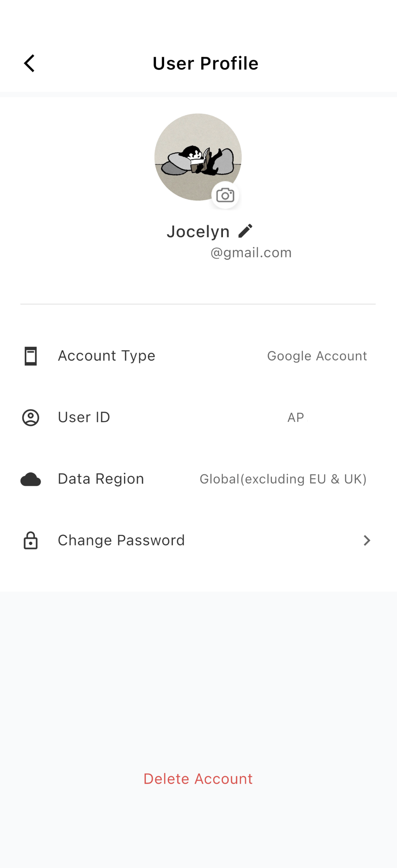Open the profile avatar picture
The height and width of the screenshot is (868, 397).
[x=198, y=157]
